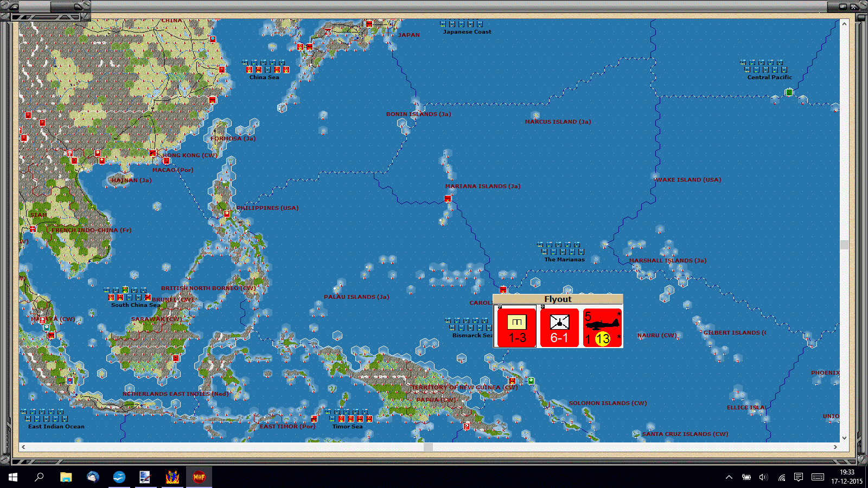Select the red unit stack above Flyout

tap(503, 290)
